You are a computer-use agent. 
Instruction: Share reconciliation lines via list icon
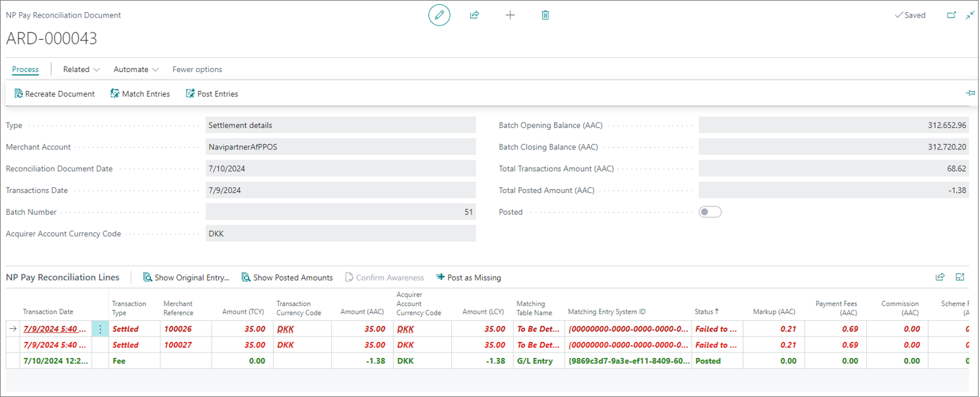pyautogui.click(x=940, y=277)
